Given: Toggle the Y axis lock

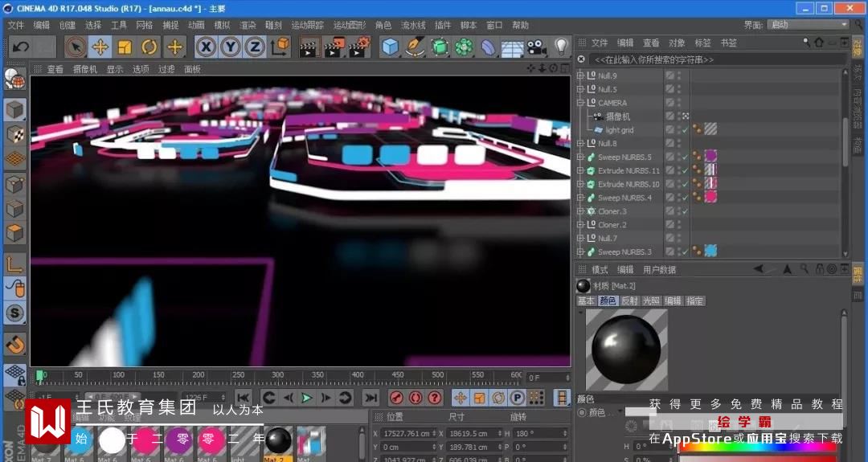Looking at the screenshot, I should coord(231,47).
